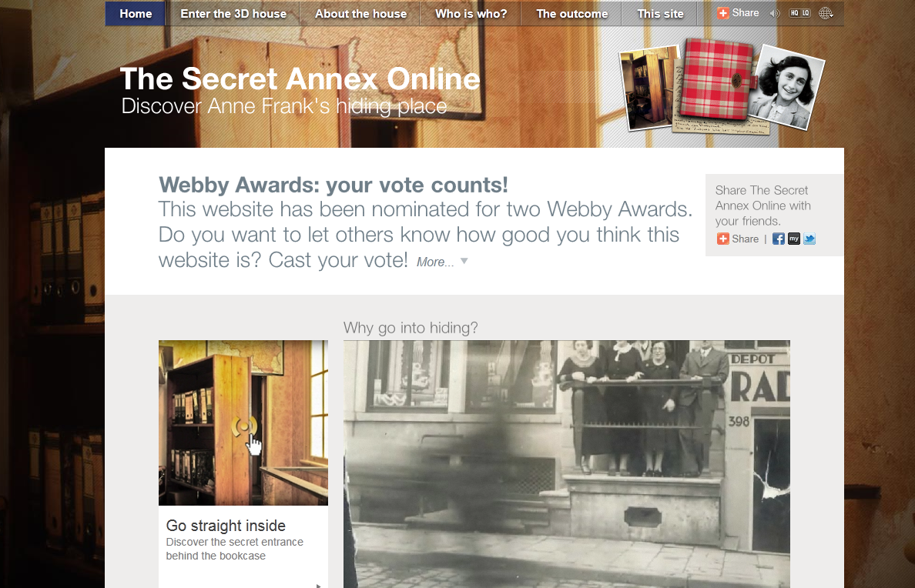915x588 pixels.
Task: Open the This site menu item
Action: (x=660, y=13)
